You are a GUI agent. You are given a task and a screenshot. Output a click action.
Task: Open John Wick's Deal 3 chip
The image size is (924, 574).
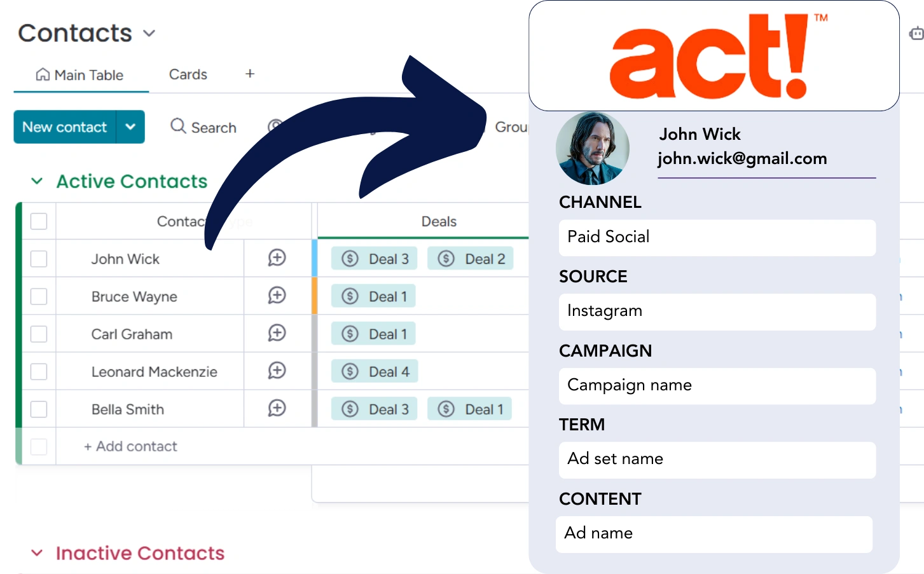pyautogui.click(x=375, y=259)
